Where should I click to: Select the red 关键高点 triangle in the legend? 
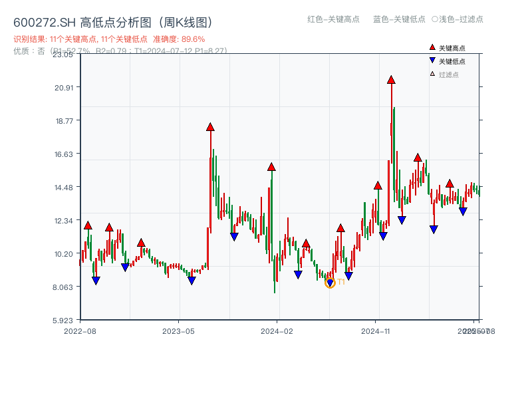tap(431, 47)
